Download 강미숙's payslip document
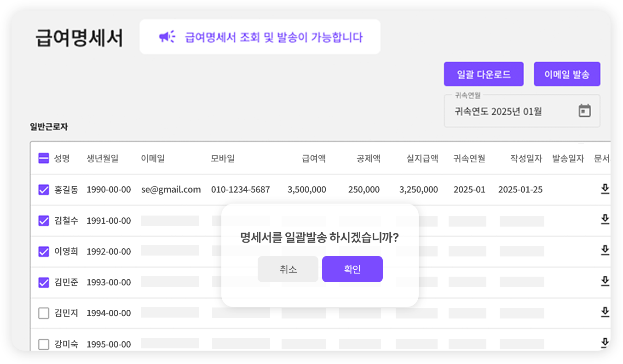The height and width of the screenshot is (364, 623). (x=605, y=343)
